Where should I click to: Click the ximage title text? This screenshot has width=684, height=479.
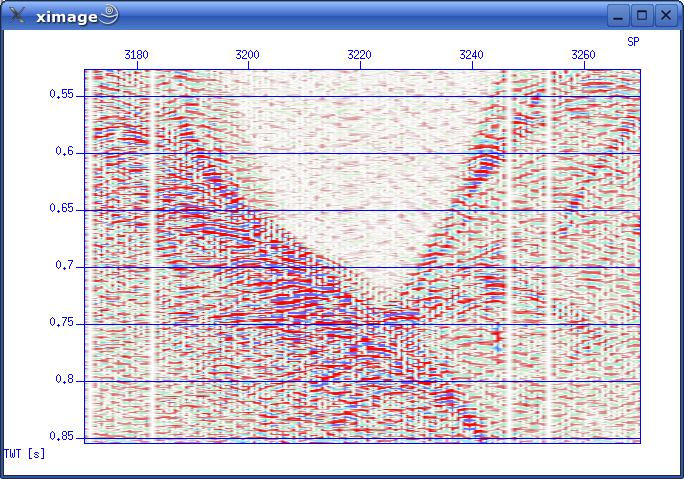pyautogui.click(x=66, y=15)
